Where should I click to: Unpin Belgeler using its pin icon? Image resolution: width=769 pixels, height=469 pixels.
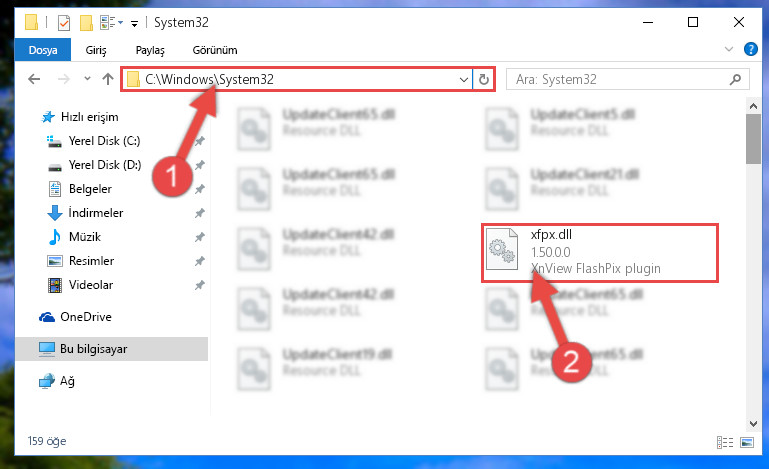pos(200,189)
